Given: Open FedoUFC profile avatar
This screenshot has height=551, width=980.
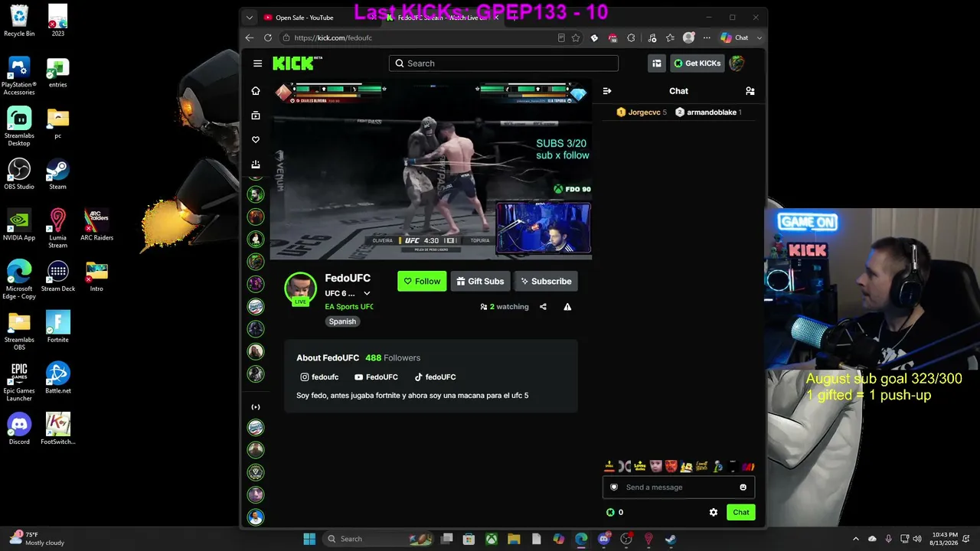Looking at the screenshot, I should (300, 289).
